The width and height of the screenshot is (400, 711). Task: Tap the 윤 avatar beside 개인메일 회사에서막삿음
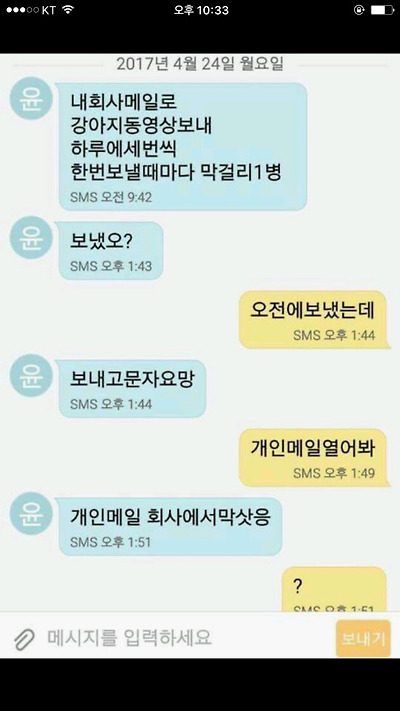tap(31, 513)
